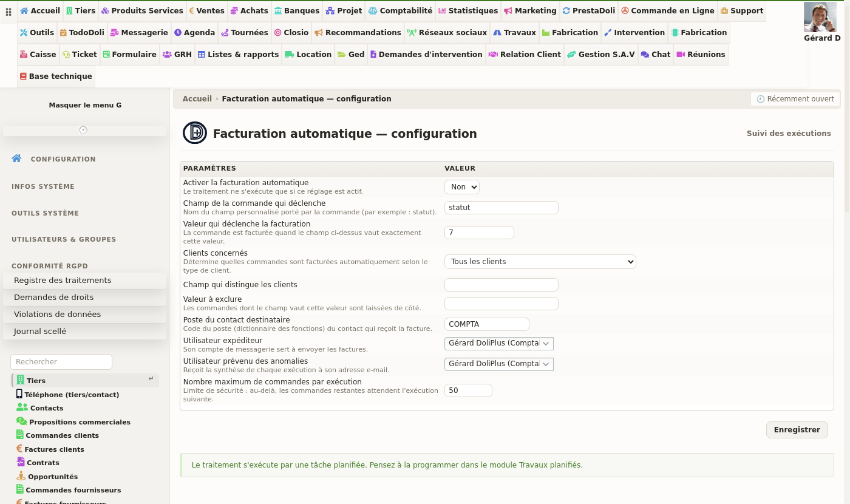Click the module logo beside the page title
The height and width of the screenshot is (504, 850).
(195, 133)
